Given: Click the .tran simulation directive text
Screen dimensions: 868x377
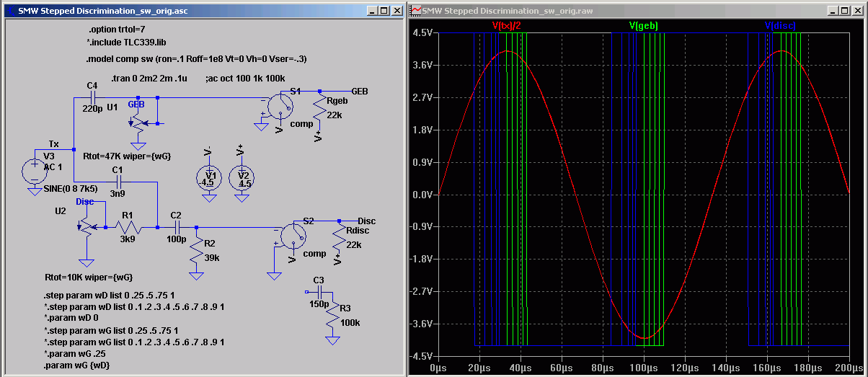Looking at the screenshot, I should pos(149,78).
